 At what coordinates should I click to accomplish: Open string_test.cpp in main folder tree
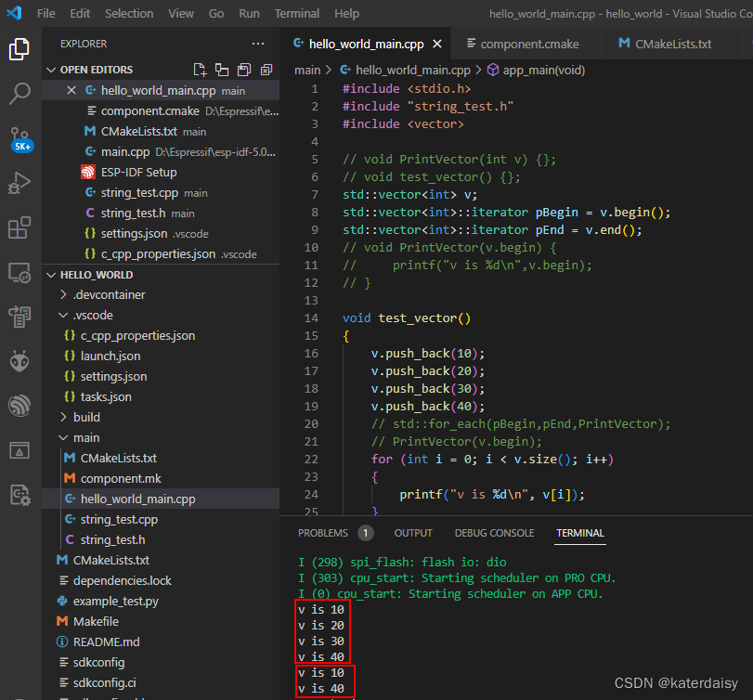(x=161, y=520)
